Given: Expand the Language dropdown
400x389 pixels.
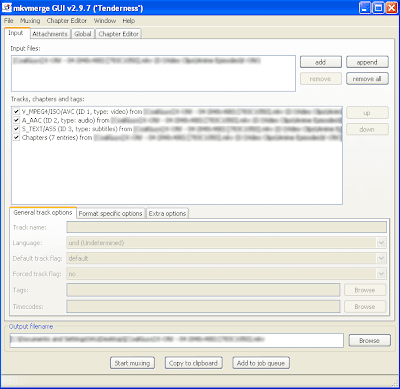Looking at the screenshot, I should 381,243.
